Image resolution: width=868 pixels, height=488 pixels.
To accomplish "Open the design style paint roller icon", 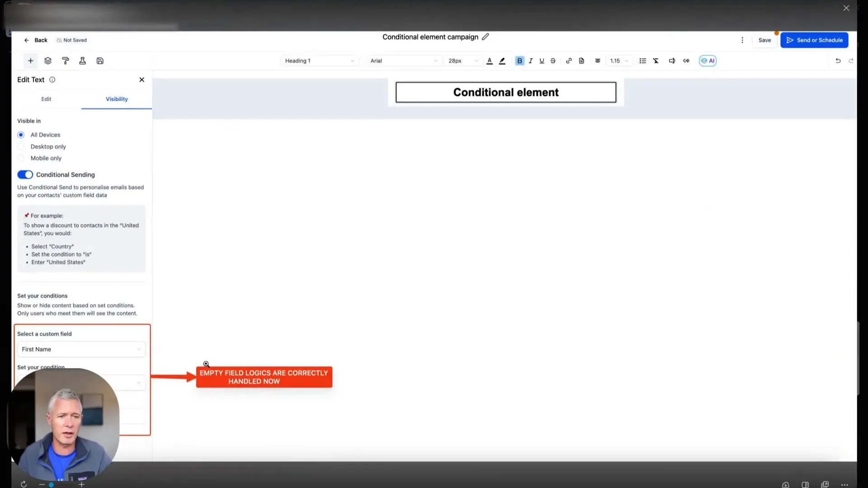I will [65, 61].
